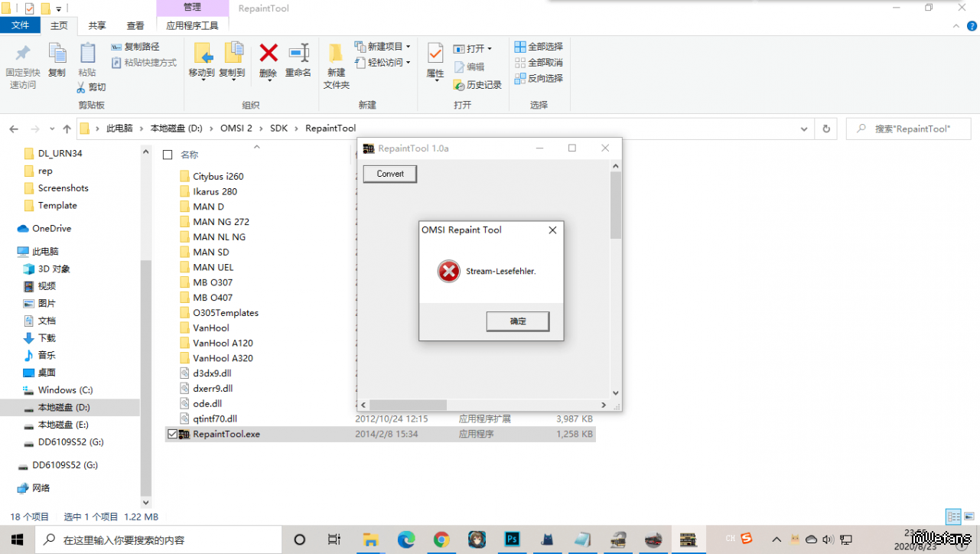Click the Paste (粘贴) ribbon icon
Image resolution: width=980 pixels, height=554 pixels.
[x=87, y=54]
